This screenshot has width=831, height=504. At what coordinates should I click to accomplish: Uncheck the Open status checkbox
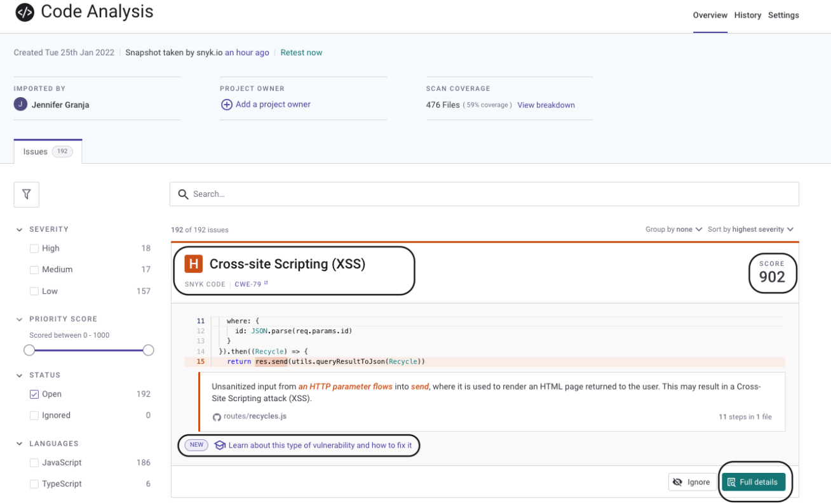click(34, 394)
